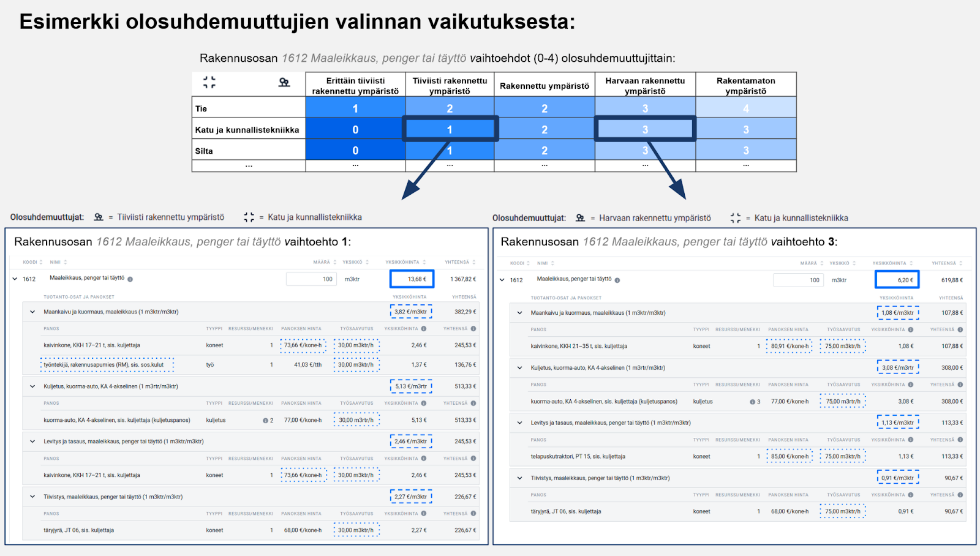980x556 pixels.
Task: Click total 1 367,82 € in vaihtoehto 1
Action: click(463, 279)
